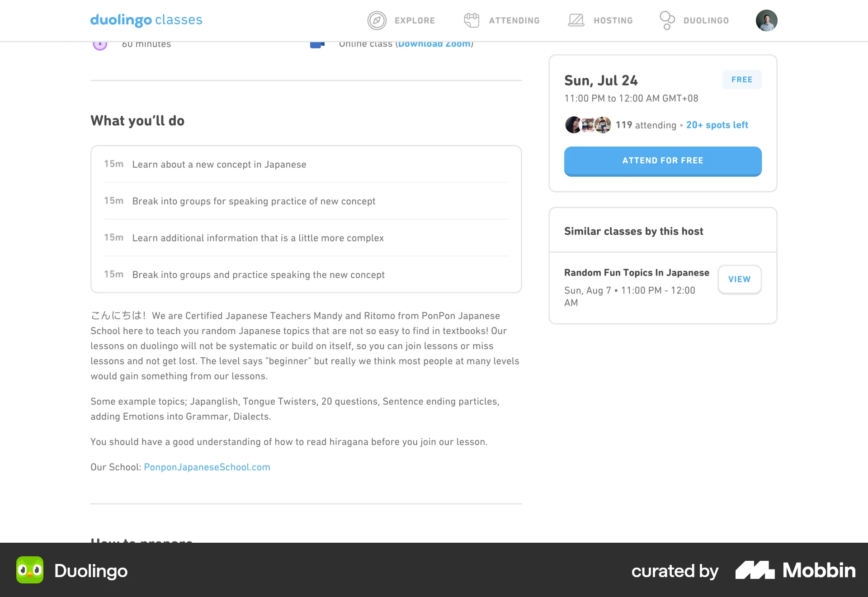
Task: Click the Mobbin logo
Action: [795, 570]
